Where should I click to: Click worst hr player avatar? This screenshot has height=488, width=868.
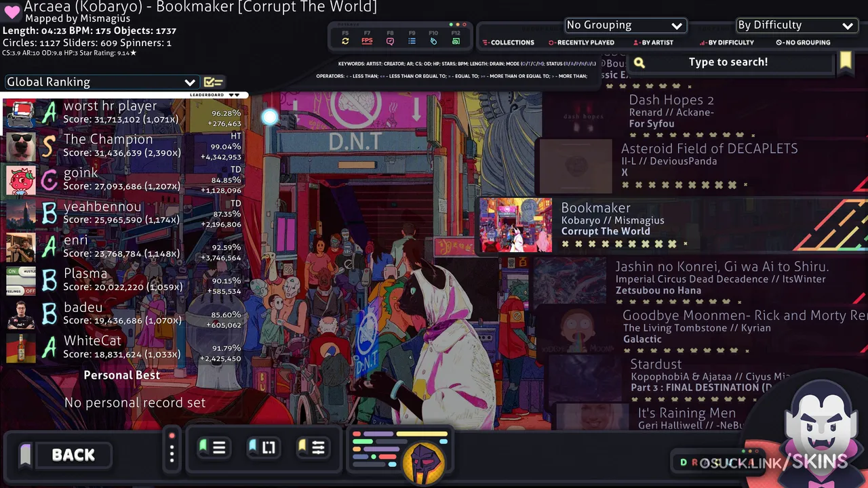point(20,113)
